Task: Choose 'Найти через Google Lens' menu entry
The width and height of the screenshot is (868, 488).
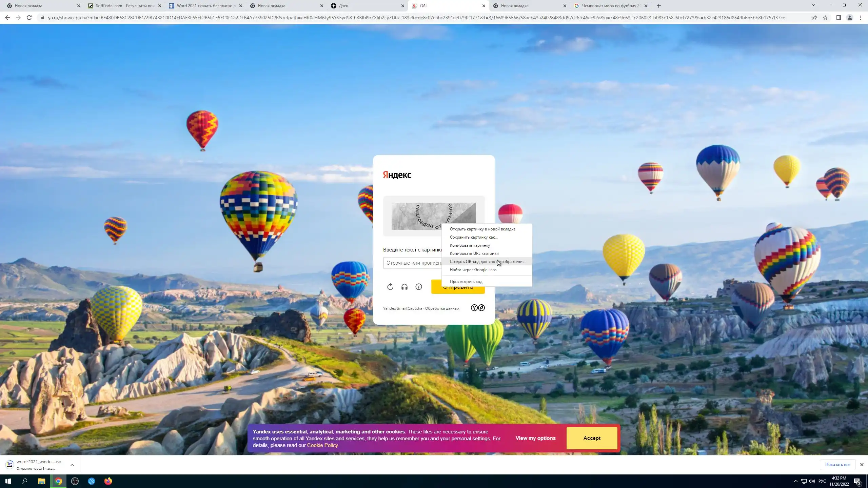Action: coord(473,270)
